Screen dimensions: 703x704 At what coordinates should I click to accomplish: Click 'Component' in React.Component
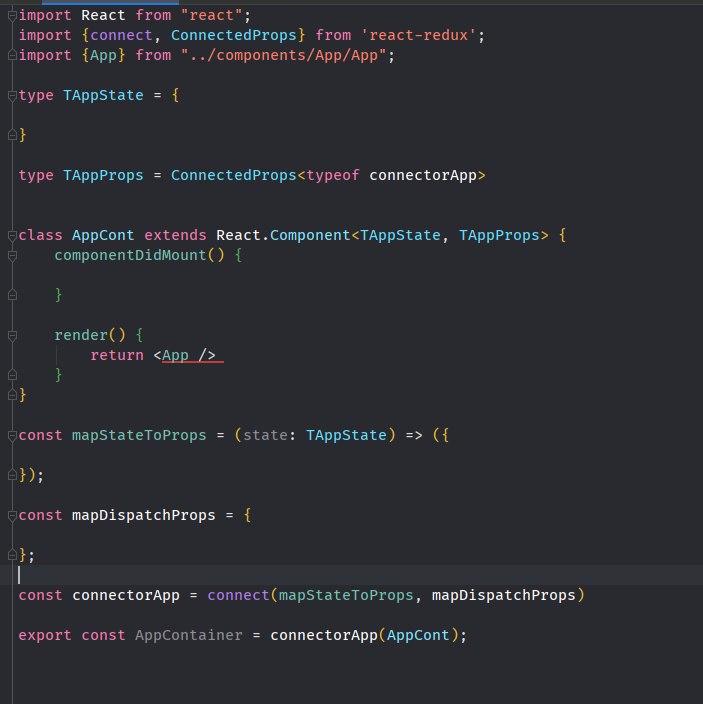tap(310, 235)
